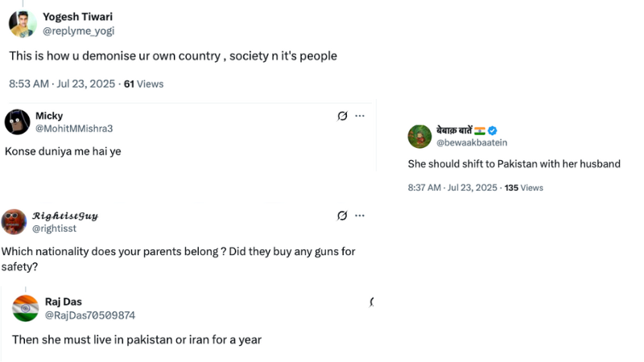The height and width of the screenshot is (362, 644).
Task: Click the Yogesh Tiwari display name
Action: [79, 17]
